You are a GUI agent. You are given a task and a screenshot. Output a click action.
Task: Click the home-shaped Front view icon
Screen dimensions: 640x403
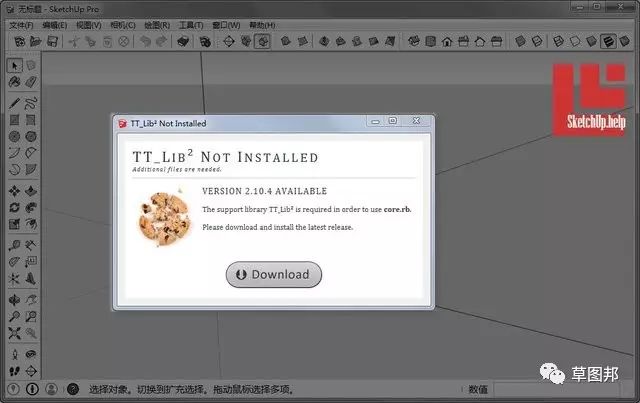(x=447, y=42)
